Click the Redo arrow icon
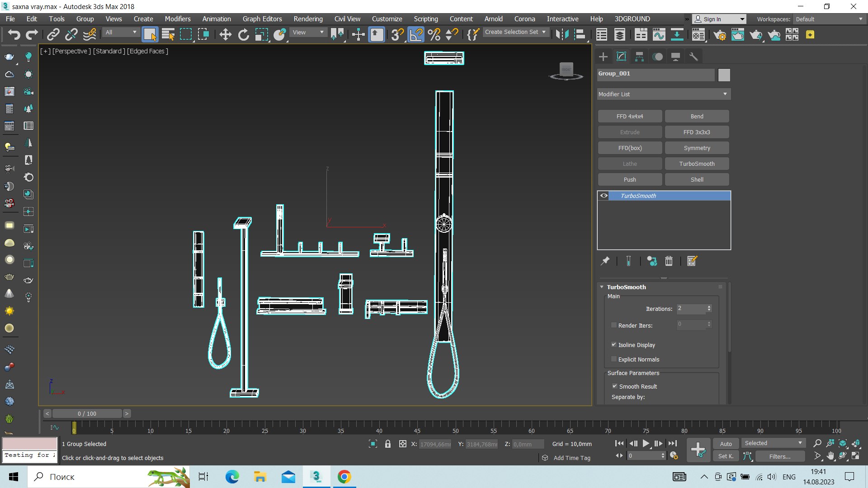The image size is (868, 488). (32, 34)
